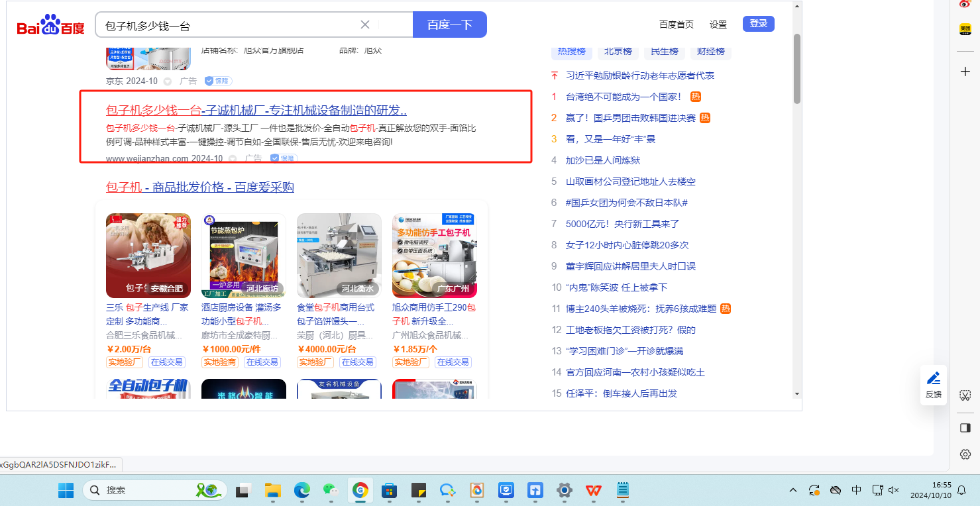This screenshot has height=506, width=980.
Task: Click the page vertical scrollbar thumb
Action: (x=797, y=68)
